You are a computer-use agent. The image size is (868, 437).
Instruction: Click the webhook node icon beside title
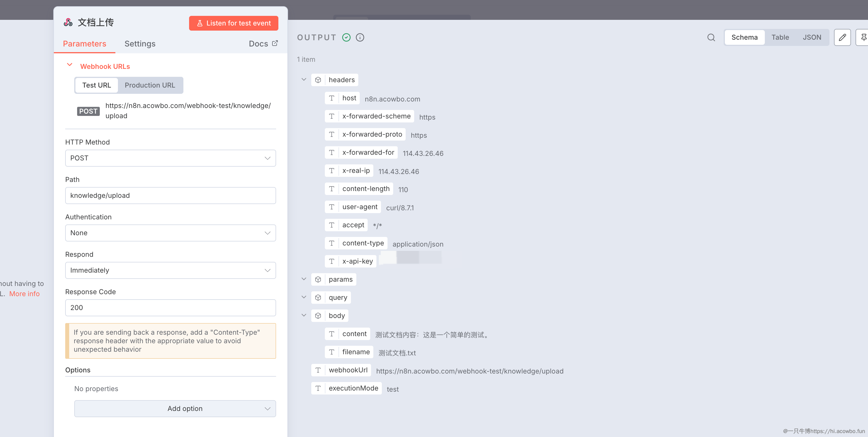coord(68,23)
